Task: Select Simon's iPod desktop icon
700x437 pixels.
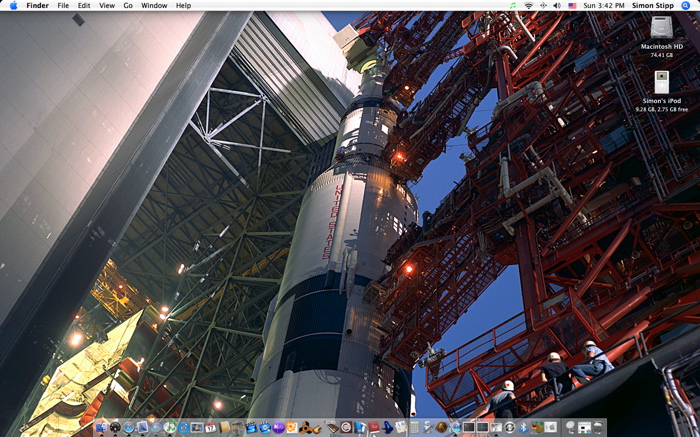Action: (x=661, y=82)
